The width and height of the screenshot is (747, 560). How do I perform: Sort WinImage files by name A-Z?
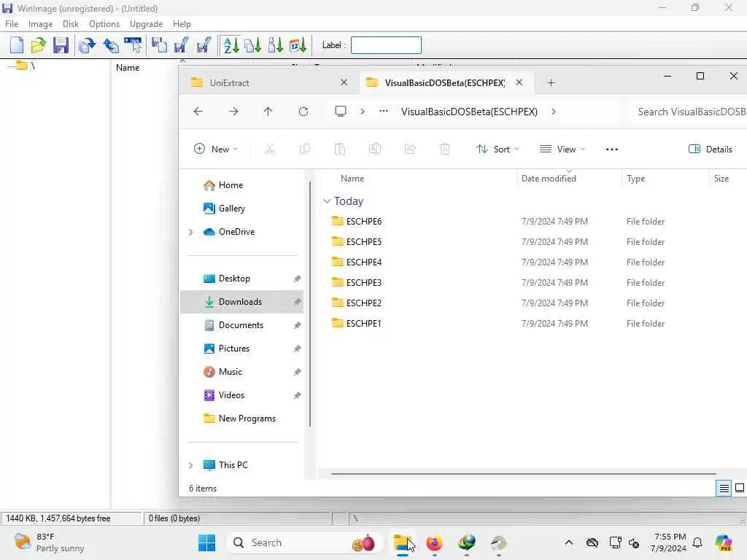(231, 45)
